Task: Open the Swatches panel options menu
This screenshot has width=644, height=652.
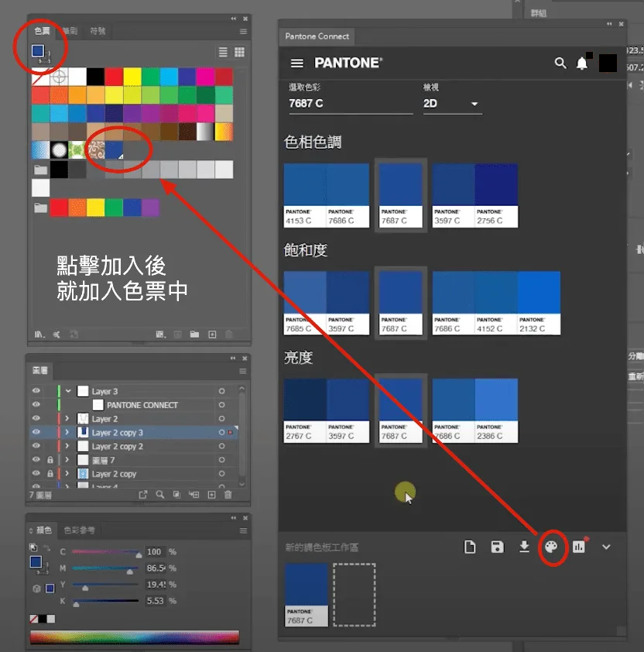Action: point(243,32)
